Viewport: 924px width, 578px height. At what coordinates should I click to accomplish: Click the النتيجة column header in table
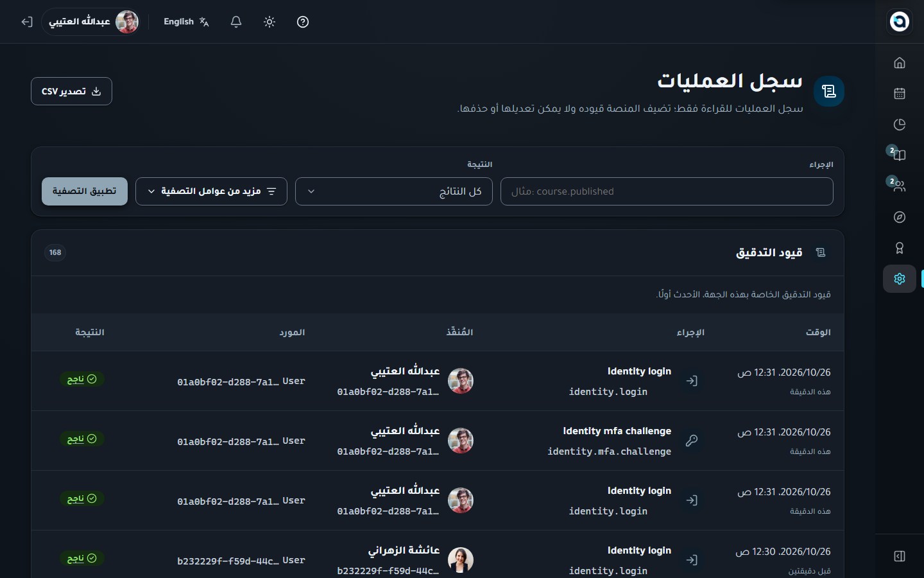click(90, 332)
